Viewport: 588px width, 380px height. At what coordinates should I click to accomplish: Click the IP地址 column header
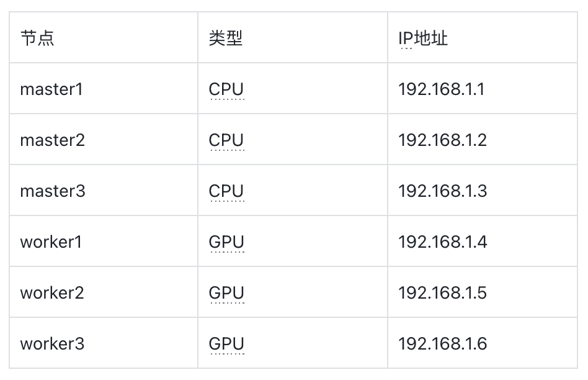pos(483,37)
